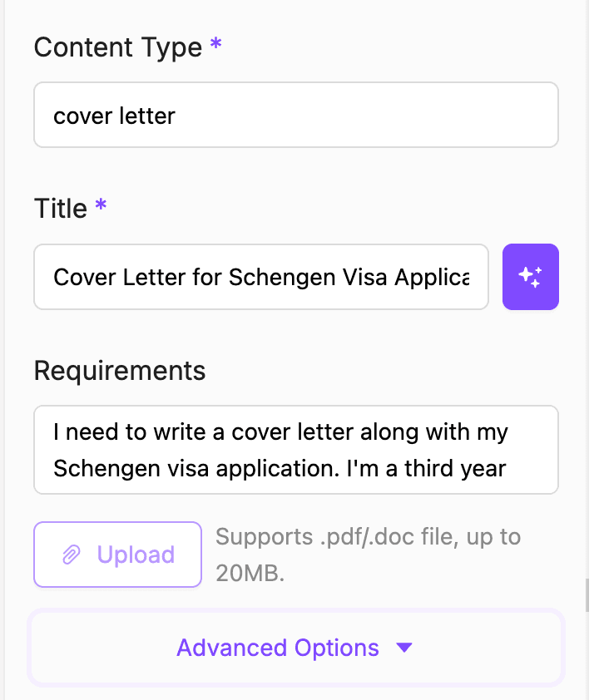Click the 'Advanced Options' text label
The width and height of the screenshot is (594, 700).
click(x=278, y=648)
